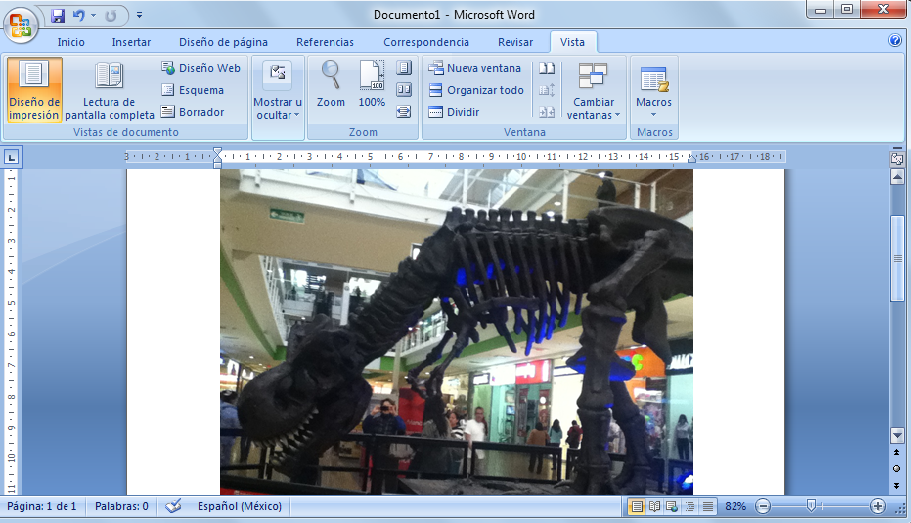The width and height of the screenshot is (911, 523).
Task: Click the Office button
Action: point(20,23)
